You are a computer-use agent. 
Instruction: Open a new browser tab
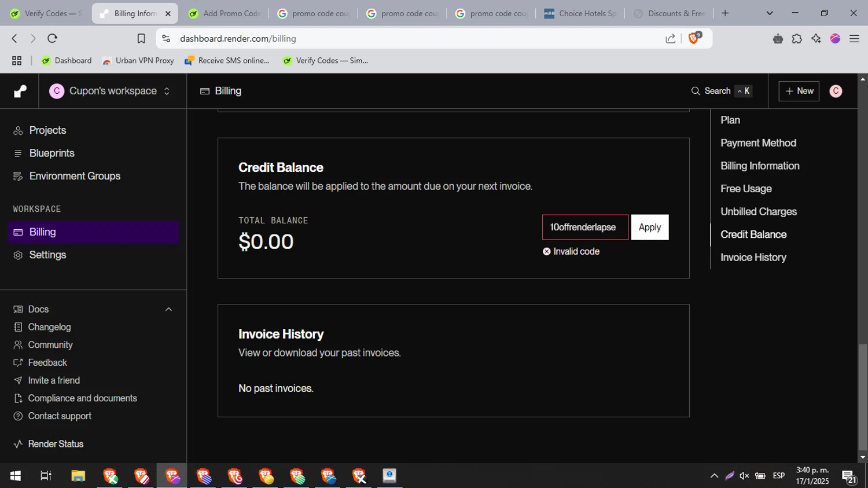pos(726,13)
